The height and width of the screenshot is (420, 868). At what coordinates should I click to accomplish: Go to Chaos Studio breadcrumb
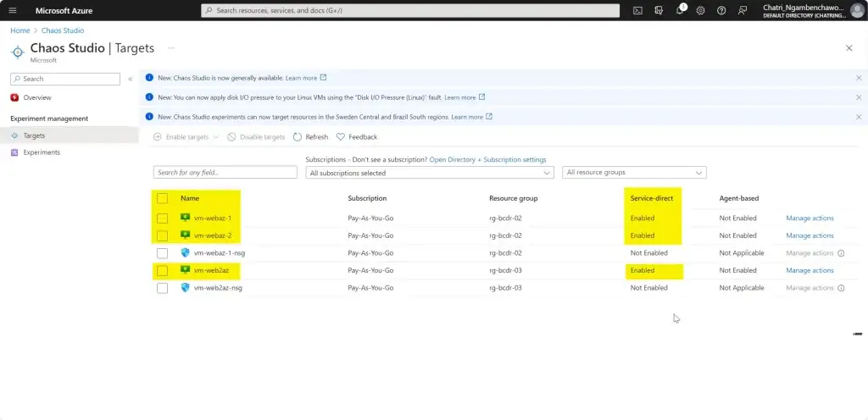click(x=63, y=30)
